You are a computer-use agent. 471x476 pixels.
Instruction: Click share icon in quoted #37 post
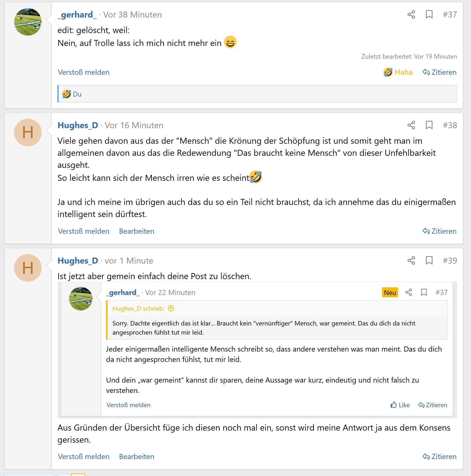click(408, 292)
